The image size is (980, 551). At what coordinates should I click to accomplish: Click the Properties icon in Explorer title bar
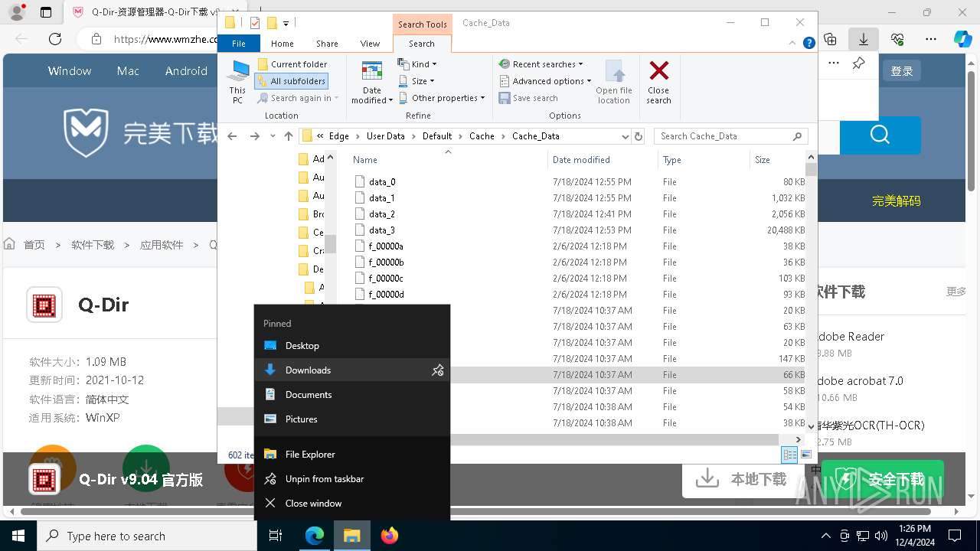255,23
